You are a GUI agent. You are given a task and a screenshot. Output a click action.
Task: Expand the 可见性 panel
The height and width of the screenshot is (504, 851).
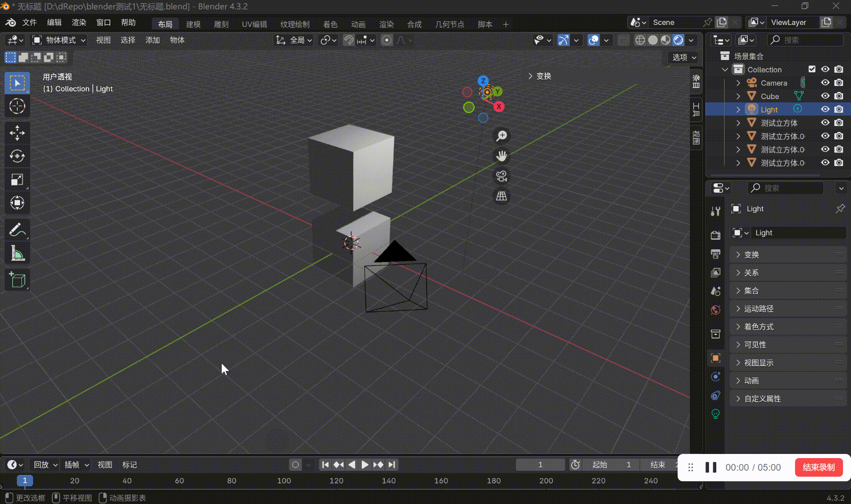point(788,345)
